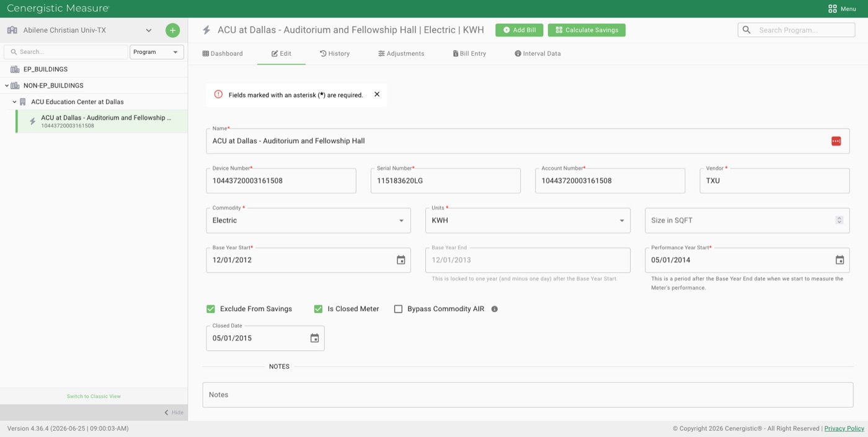This screenshot has width=868, height=437.
Task: Click the Size in SQFT stepper arrows
Action: point(839,220)
